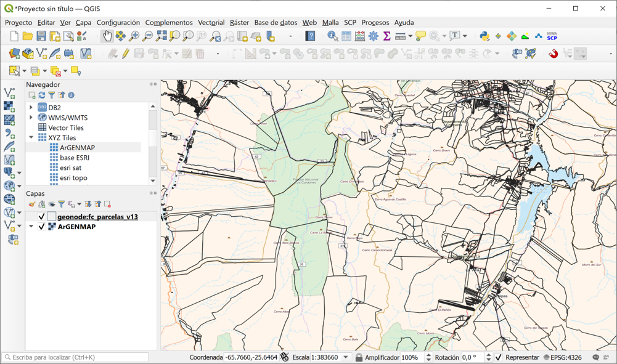Refresh the Navegador browser panel
The image size is (617, 364).
pos(42,95)
